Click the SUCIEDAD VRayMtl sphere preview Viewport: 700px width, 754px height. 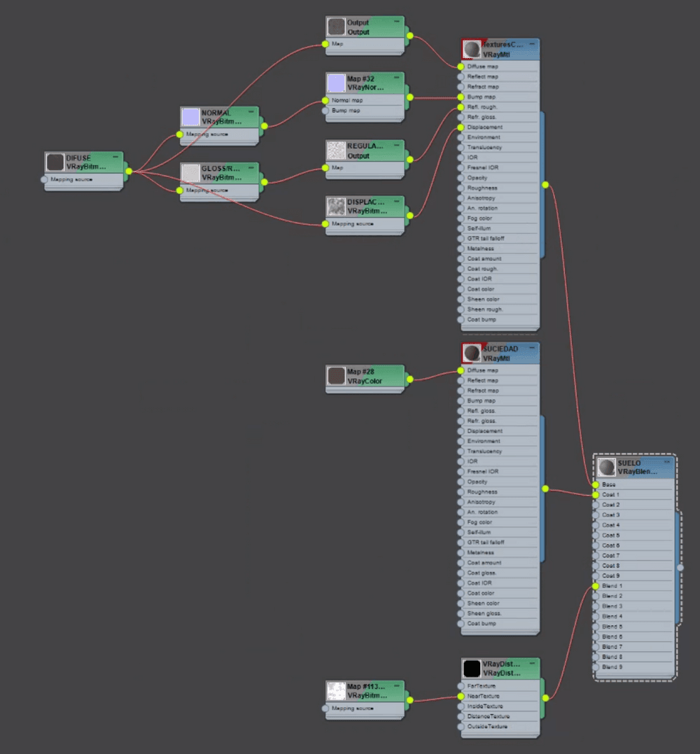(472, 354)
